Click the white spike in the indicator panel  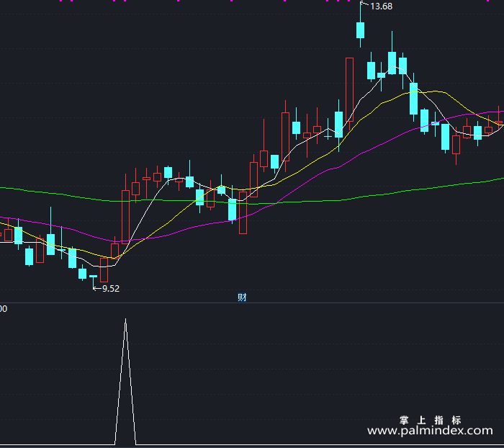click(x=125, y=382)
